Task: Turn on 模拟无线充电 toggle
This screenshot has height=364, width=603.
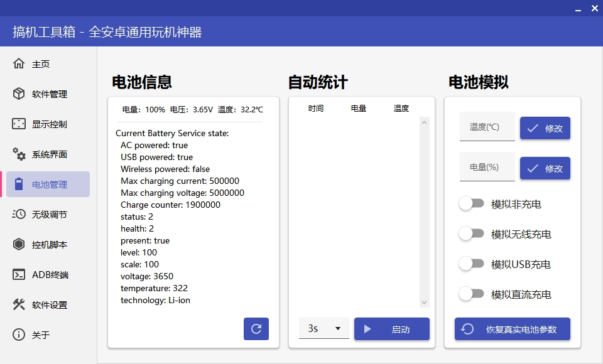Action: [471, 234]
